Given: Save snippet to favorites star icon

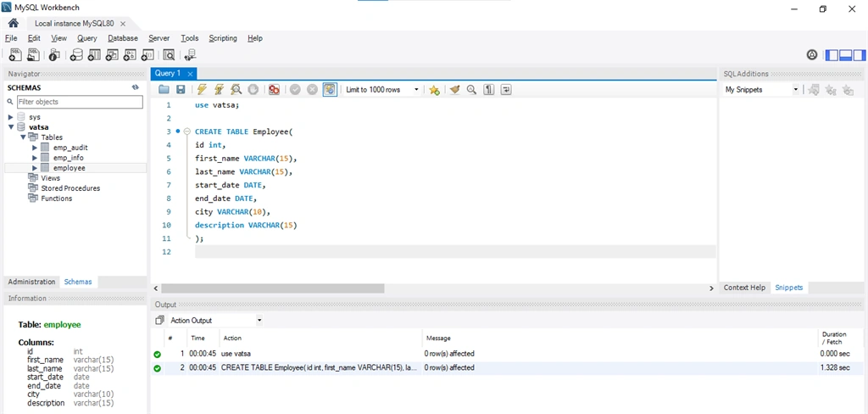Looking at the screenshot, I should point(435,90).
